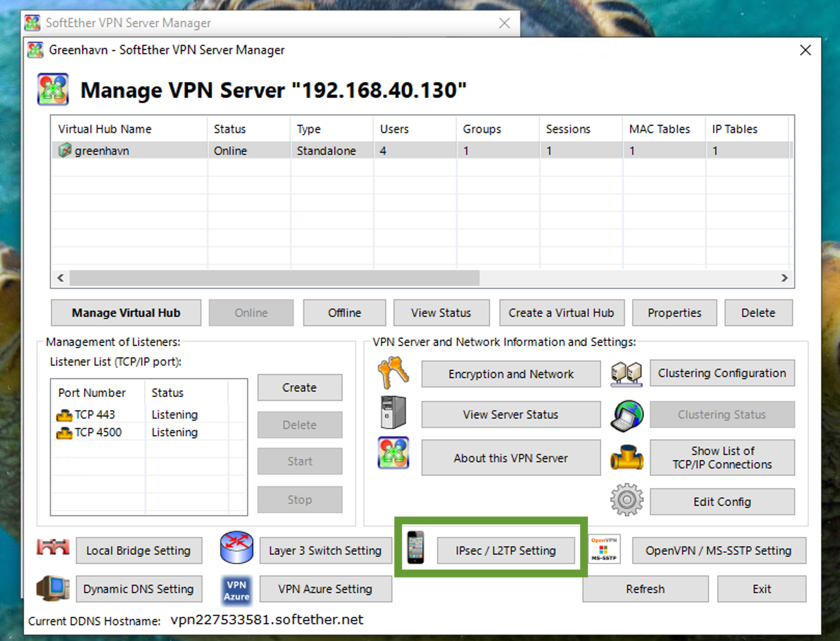Click the large SoftEther logo in header

(53, 89)
